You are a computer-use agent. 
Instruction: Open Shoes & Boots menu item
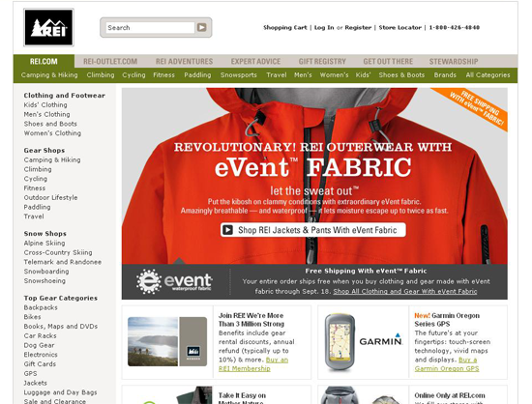pyautogui.click(x=401, y=74)
